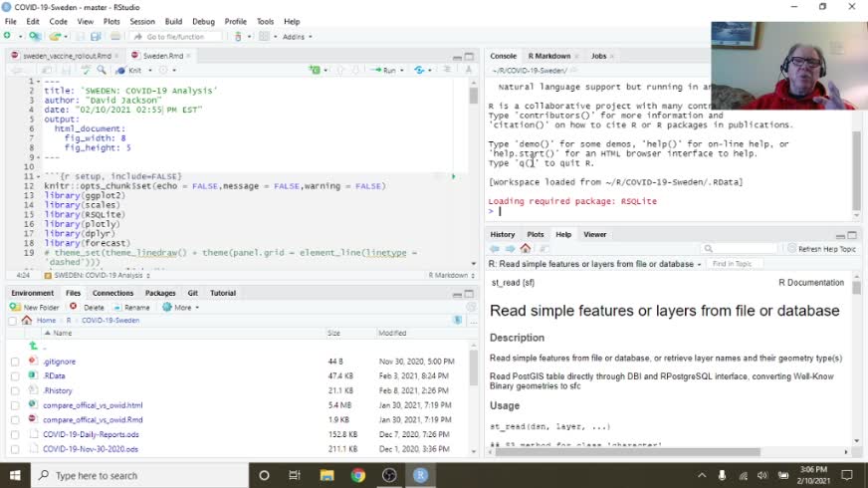Click the New Folder button in Files pane
868x488 pixels.
(34, 307)
